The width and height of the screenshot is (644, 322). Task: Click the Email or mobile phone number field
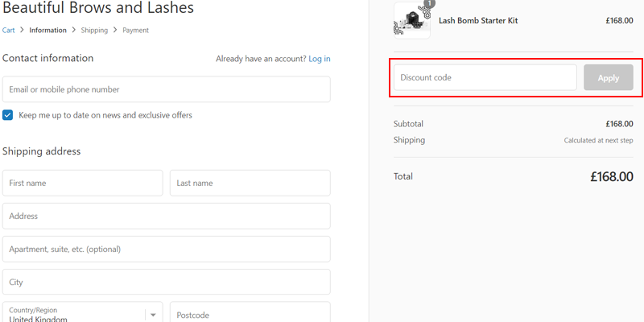pos(166,89)
